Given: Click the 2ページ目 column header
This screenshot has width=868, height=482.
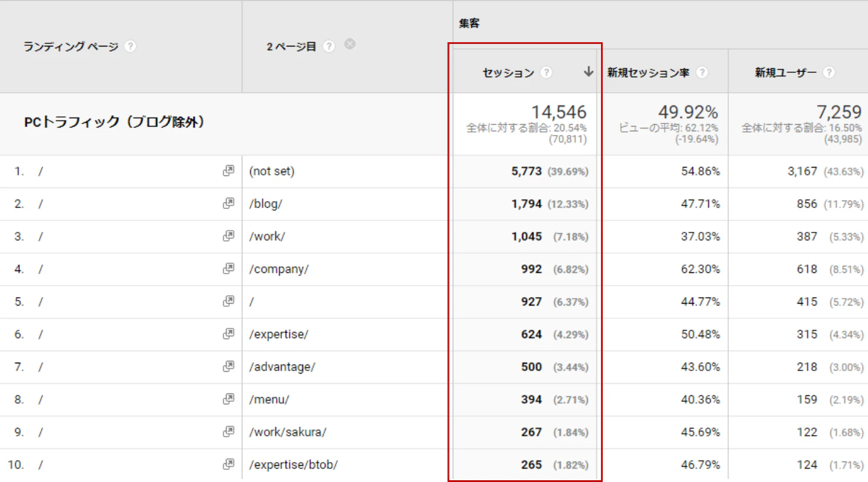Looking at the screenshot, I should (292, 46).
